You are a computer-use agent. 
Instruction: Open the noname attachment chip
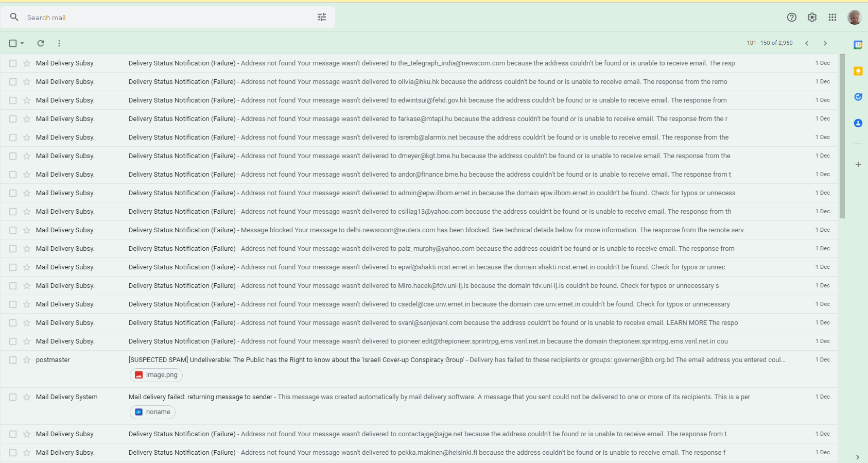(152, 412)
